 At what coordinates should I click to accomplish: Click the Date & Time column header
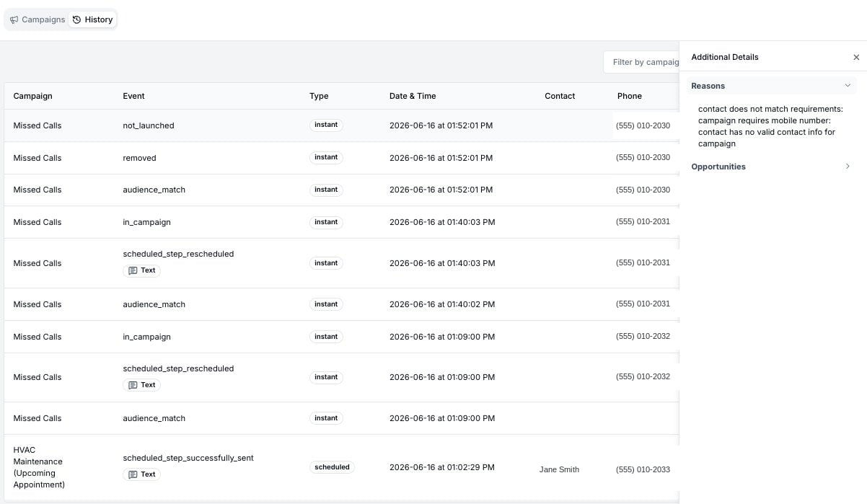(413, 96)
